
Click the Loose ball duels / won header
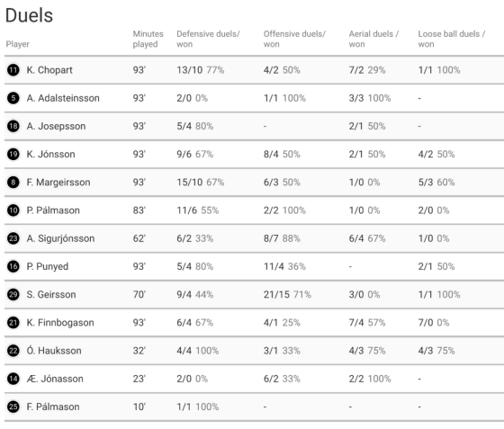tap(452, 39)
